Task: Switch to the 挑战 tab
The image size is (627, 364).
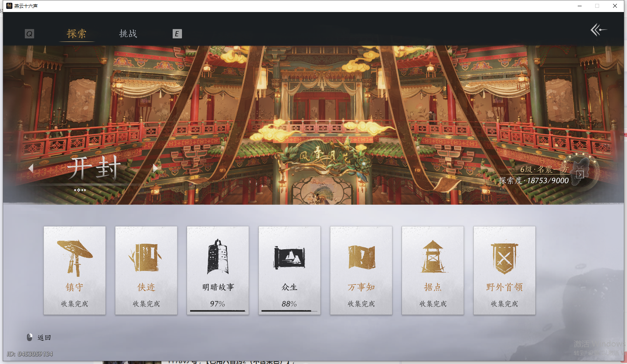Action: [128, 34]
